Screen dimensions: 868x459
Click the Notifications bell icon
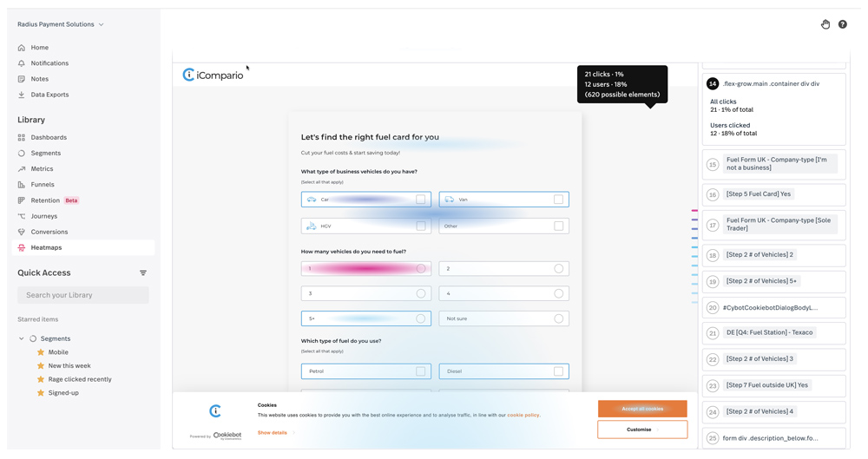click(x=22, y=63)
